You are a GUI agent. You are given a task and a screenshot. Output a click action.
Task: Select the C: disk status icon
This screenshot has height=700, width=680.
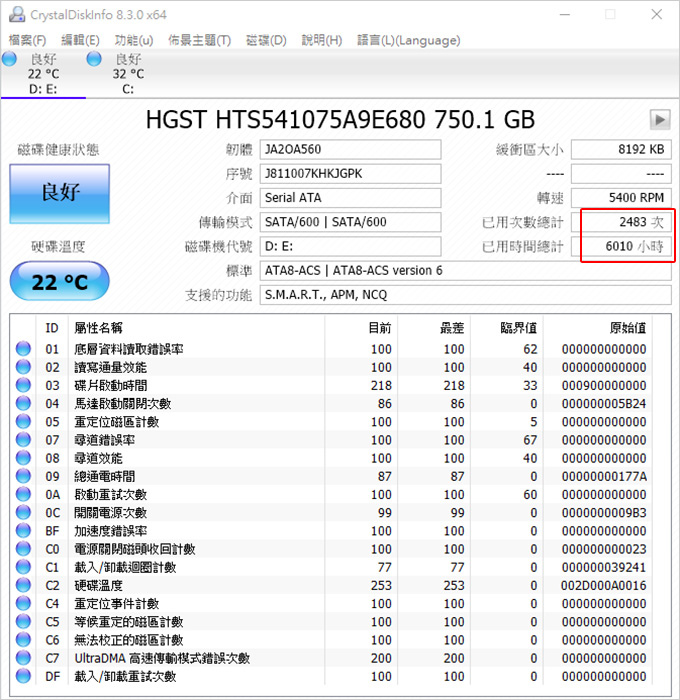[x=94, y=58]
